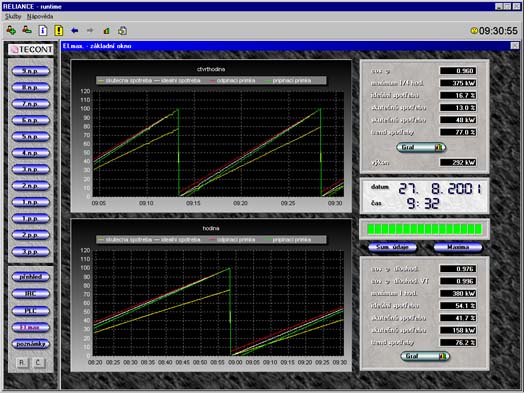524x393 pixels.
Task: Click the ctvrthodina quarter-hour chart
Action: 211,136
